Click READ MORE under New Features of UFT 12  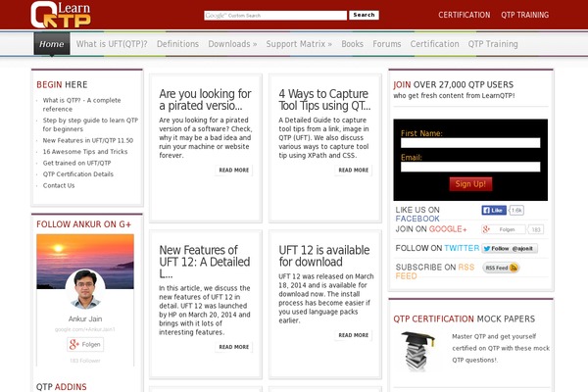pos(234,347)
